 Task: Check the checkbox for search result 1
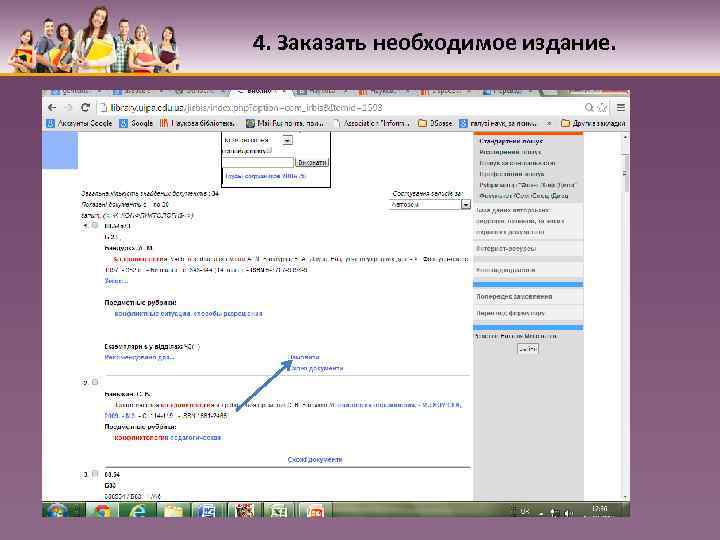[95, 225]
